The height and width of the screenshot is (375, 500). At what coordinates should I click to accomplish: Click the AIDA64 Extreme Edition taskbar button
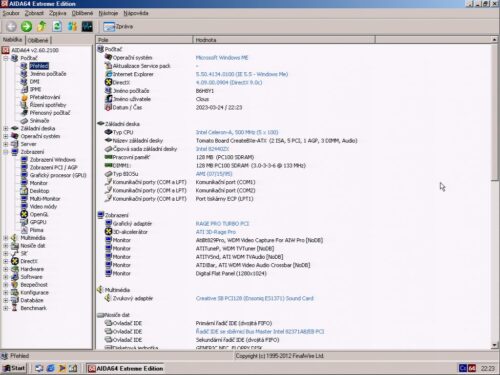pos(125,368)
